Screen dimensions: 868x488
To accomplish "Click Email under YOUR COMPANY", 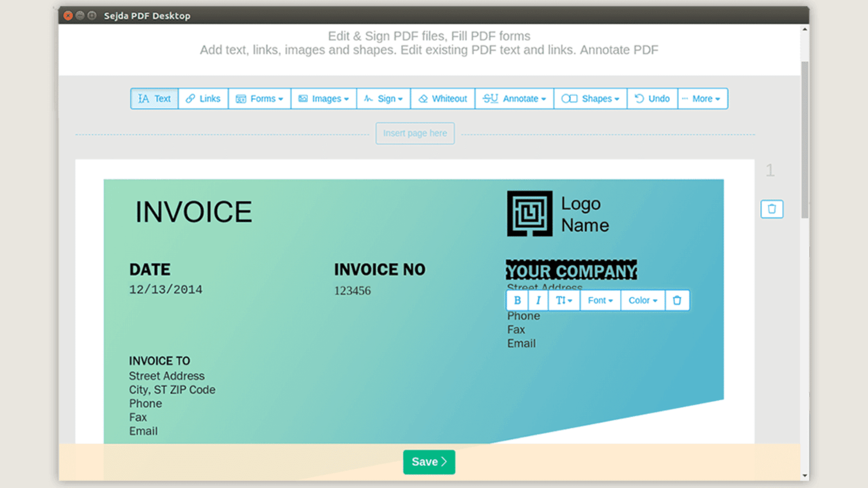I will pos(521,344).
